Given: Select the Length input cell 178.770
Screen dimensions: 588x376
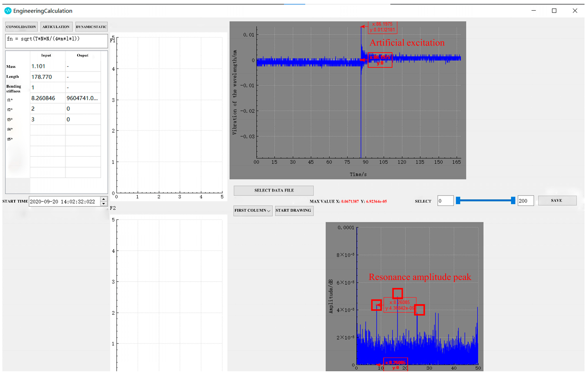Looking at the screenshot, I should pos(47,77).
